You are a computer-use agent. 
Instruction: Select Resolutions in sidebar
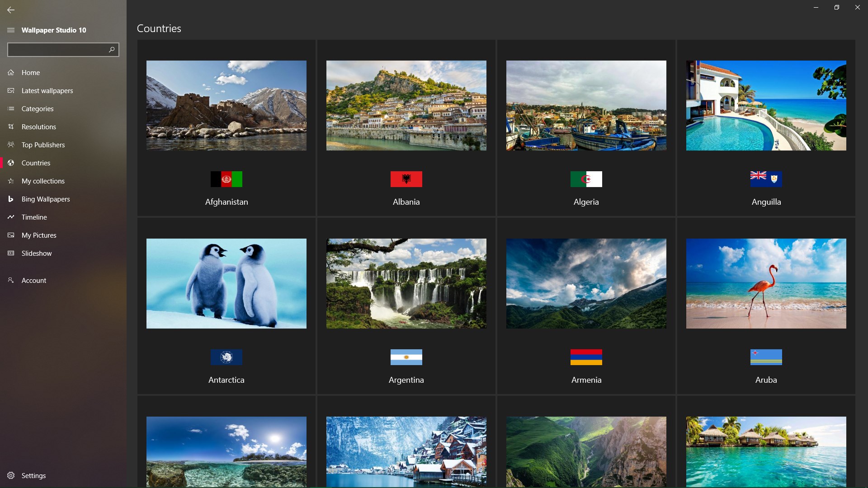pos(38,127)
